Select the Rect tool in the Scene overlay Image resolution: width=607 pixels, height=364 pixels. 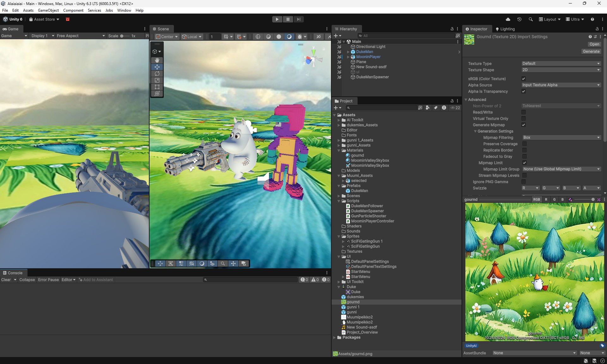point(157,87)
